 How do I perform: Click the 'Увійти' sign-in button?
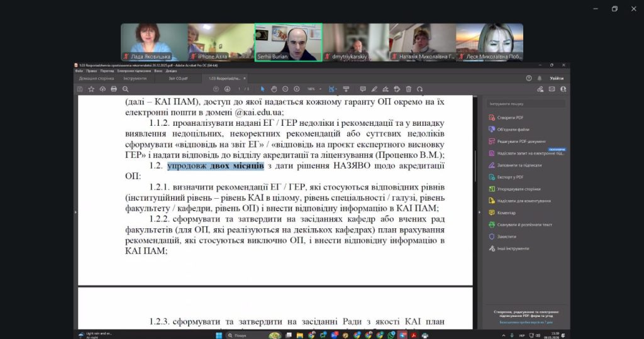click(556, 79)
